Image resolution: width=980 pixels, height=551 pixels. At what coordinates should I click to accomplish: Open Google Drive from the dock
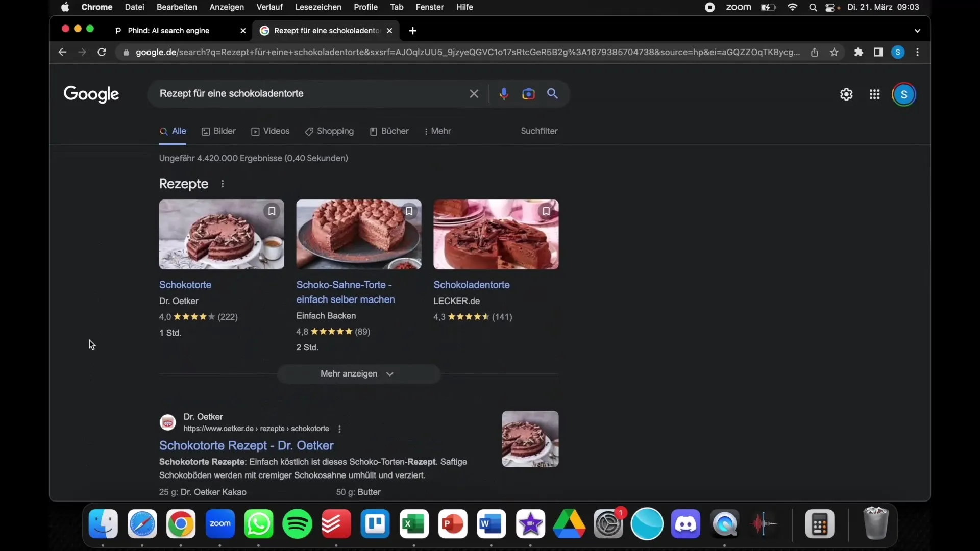coord(569,524)
